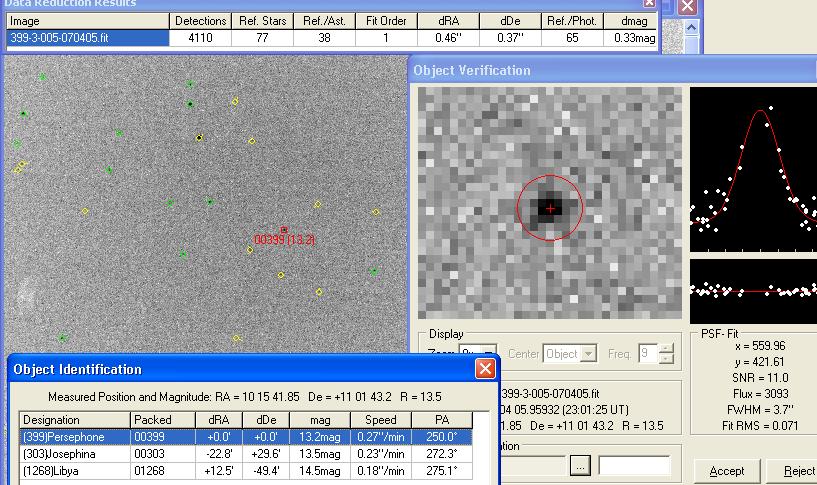Click the Fit Order column header
The image size is (817, 485).
coord(386,21)
